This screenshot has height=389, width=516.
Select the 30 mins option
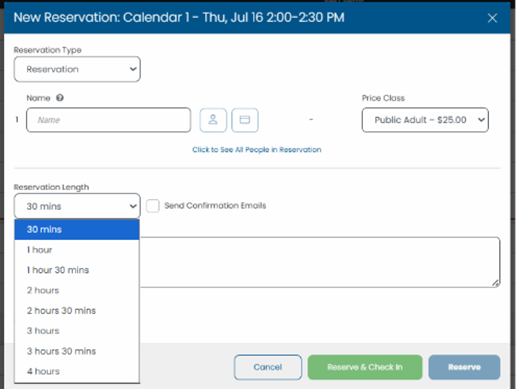click(x=77, y=229)
